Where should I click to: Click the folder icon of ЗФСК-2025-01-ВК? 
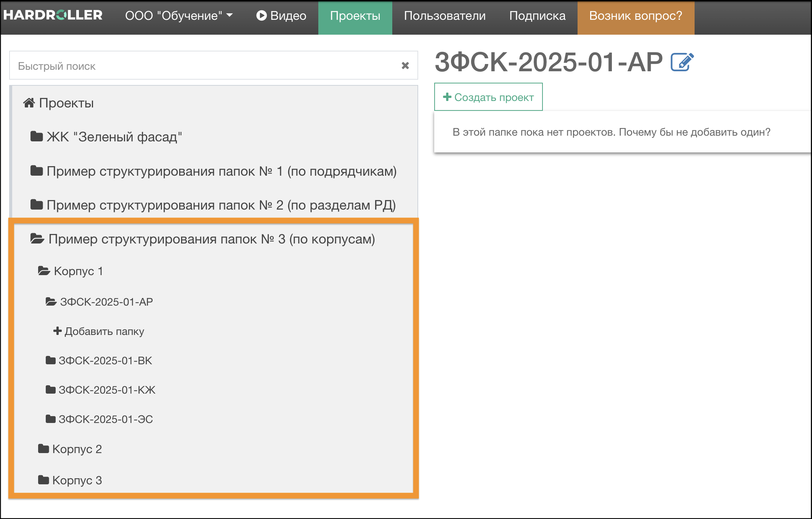[x=51, y=360]
